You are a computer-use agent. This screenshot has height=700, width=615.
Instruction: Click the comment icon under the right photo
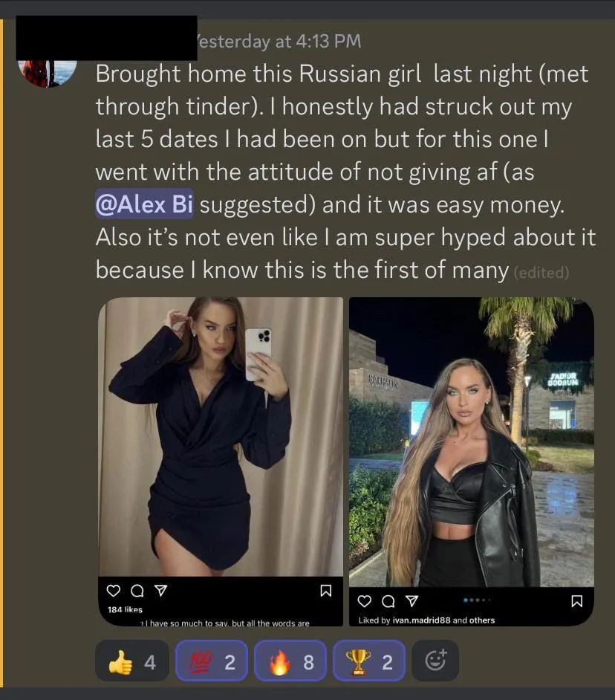tap(388, 601)
